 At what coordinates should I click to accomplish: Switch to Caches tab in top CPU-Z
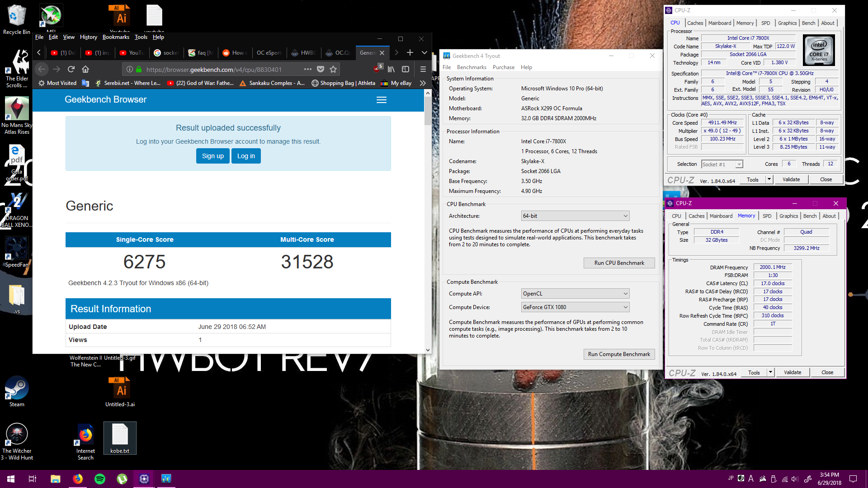pos(695,23)
